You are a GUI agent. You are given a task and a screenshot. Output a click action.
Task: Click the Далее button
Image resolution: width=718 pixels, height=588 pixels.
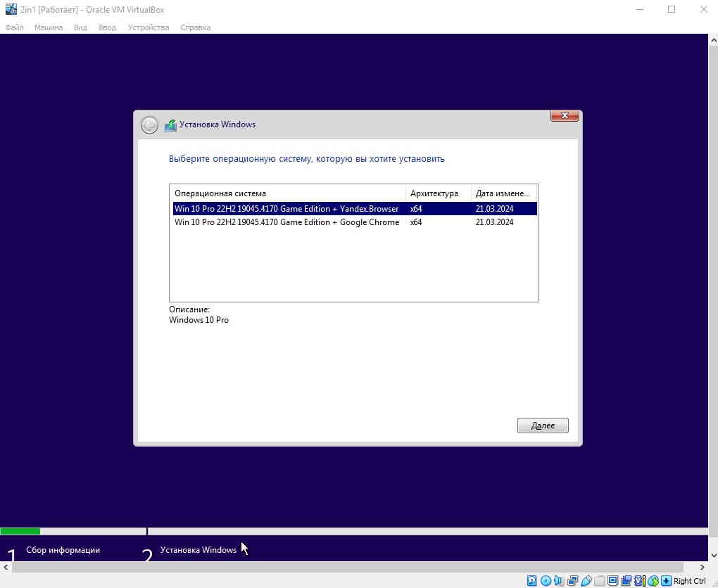tap(543, 426)
